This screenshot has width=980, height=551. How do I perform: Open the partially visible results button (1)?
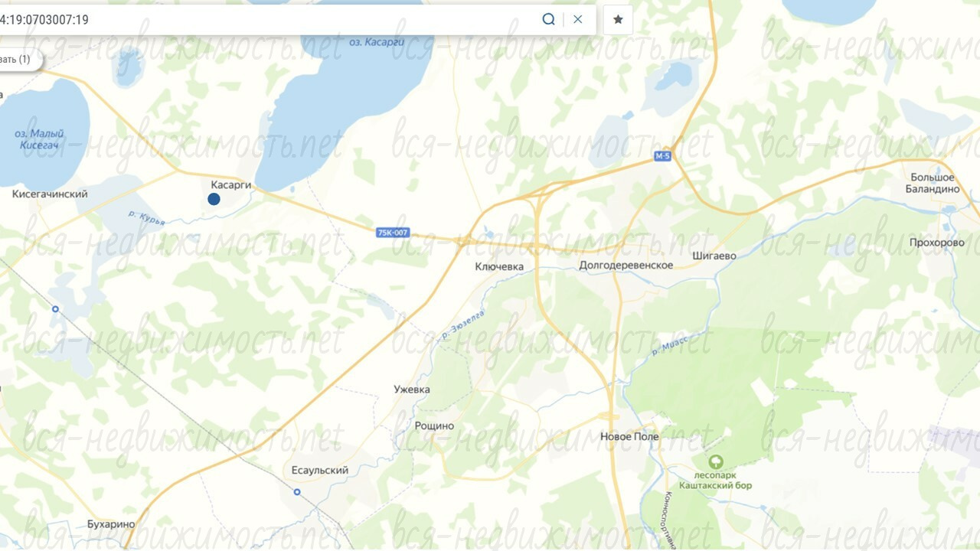click(15, 59)
